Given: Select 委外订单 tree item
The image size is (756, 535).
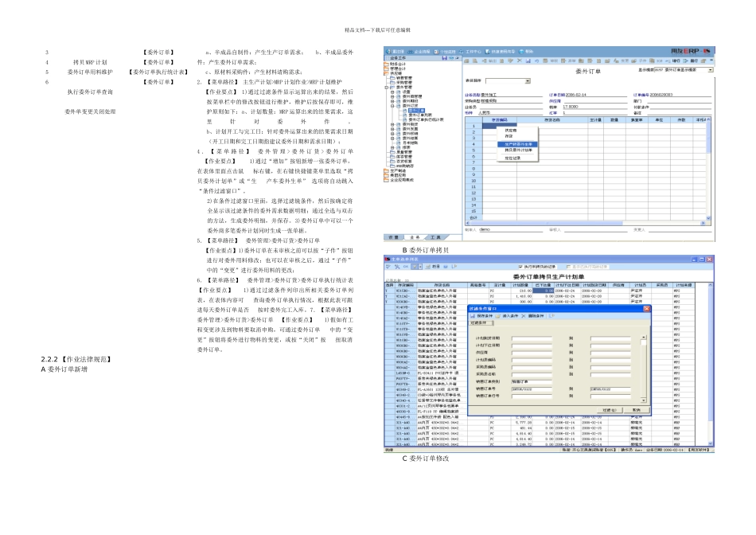Looking at the screenshot, I should [x=416, y=111].
